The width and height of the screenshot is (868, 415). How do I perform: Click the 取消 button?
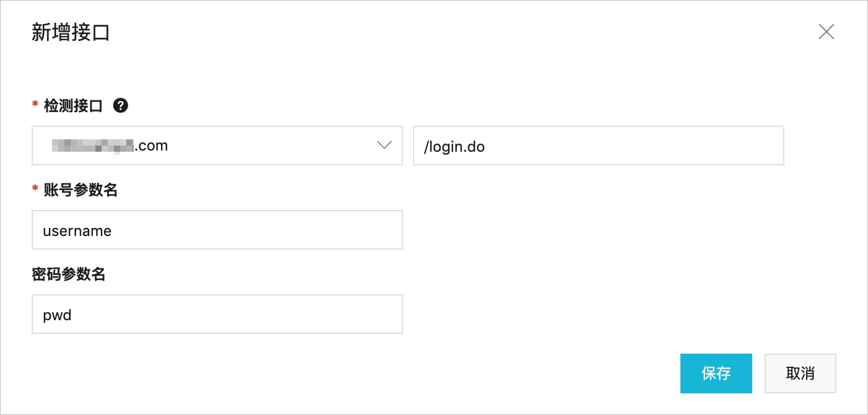point(801,373)
